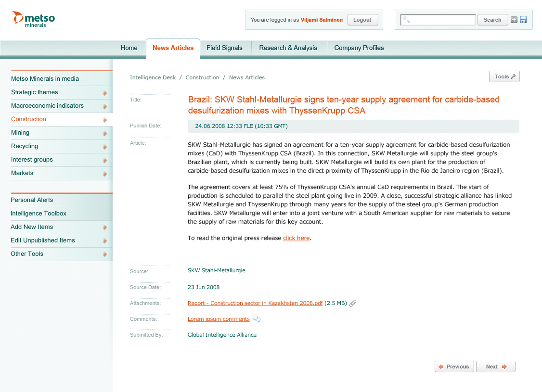This screenshot has height=392, width=542.
Task: Focus the search input field
Action: pyautogui.click(x=438, y=20)
